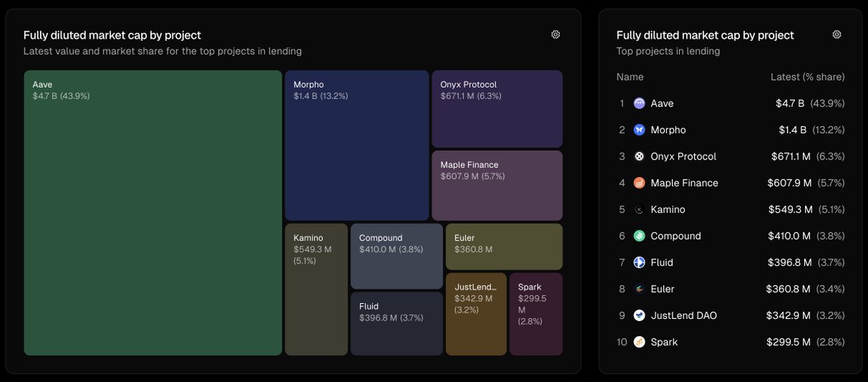
Task: Click the $607.9 M value in table
Action: point(789,183)
